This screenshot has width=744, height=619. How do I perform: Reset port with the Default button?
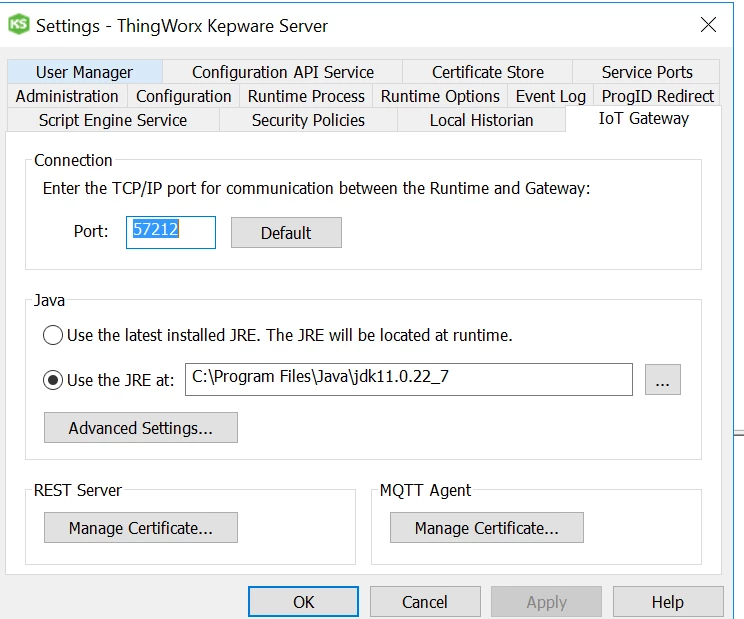[x=286, y=232]
